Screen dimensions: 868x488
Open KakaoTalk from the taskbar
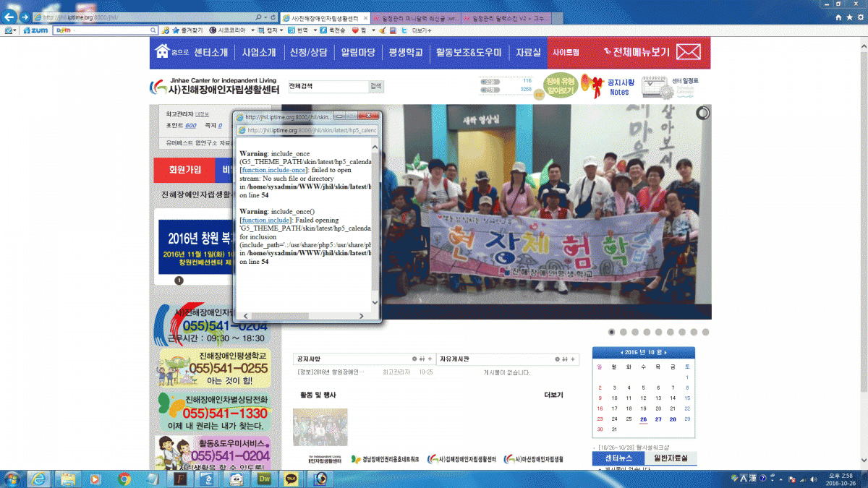coord(292,479)
